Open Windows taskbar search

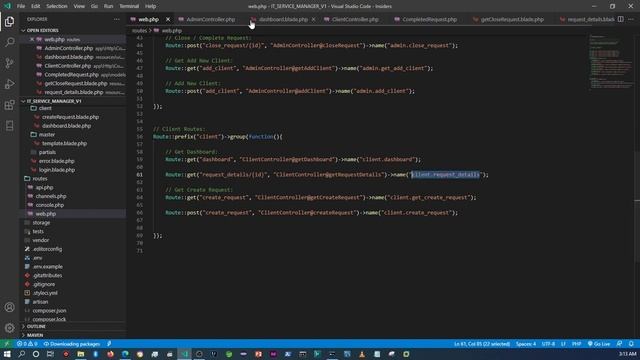(22, 354)
